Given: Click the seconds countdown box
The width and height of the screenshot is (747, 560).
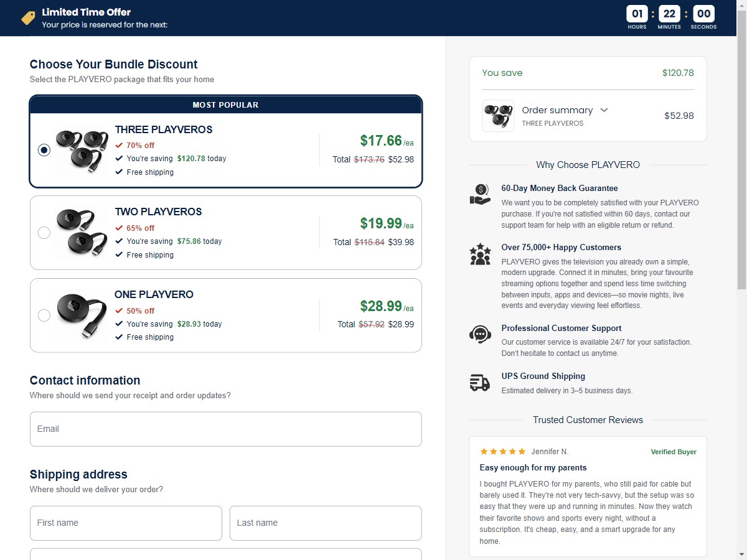Looking at the screenshot, I should tap(703, 14).
